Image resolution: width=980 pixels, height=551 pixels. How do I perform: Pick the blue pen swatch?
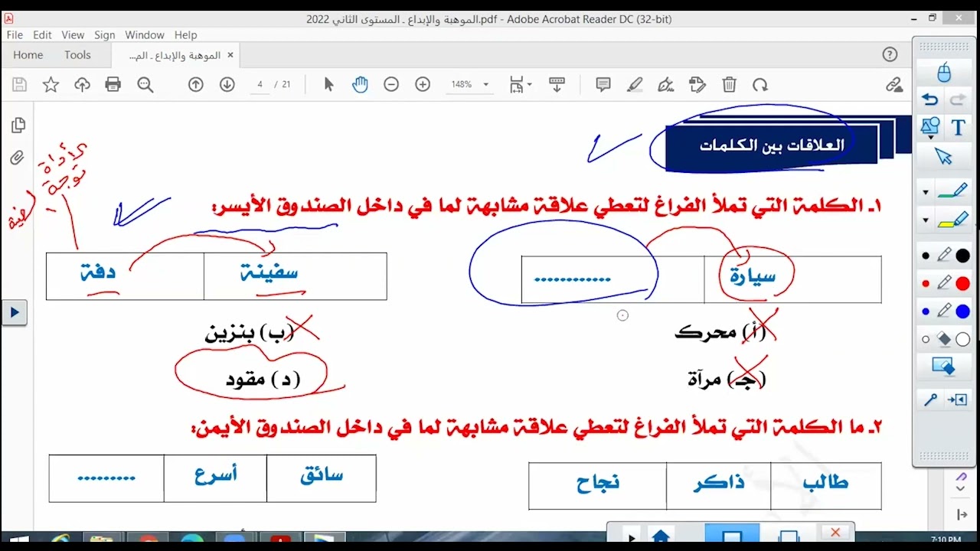962,311
